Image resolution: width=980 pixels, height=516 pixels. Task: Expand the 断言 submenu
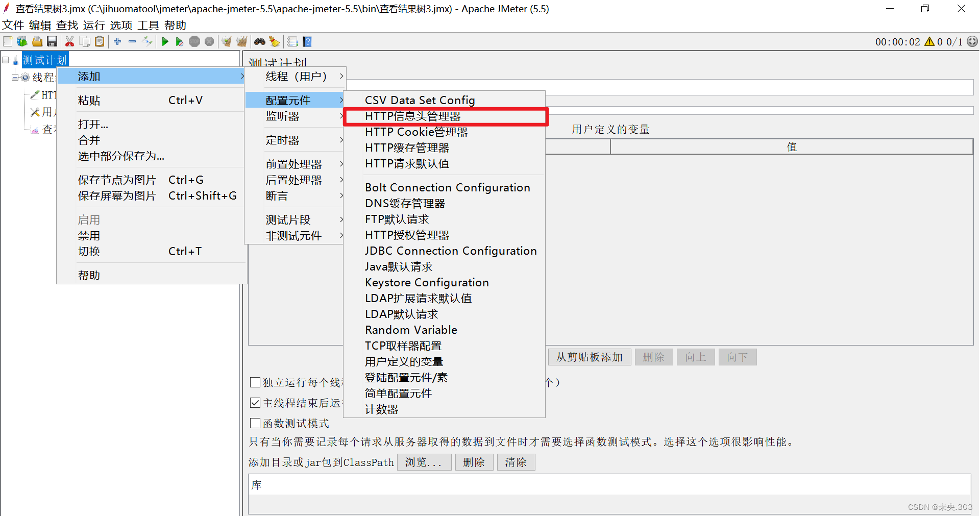295,196
